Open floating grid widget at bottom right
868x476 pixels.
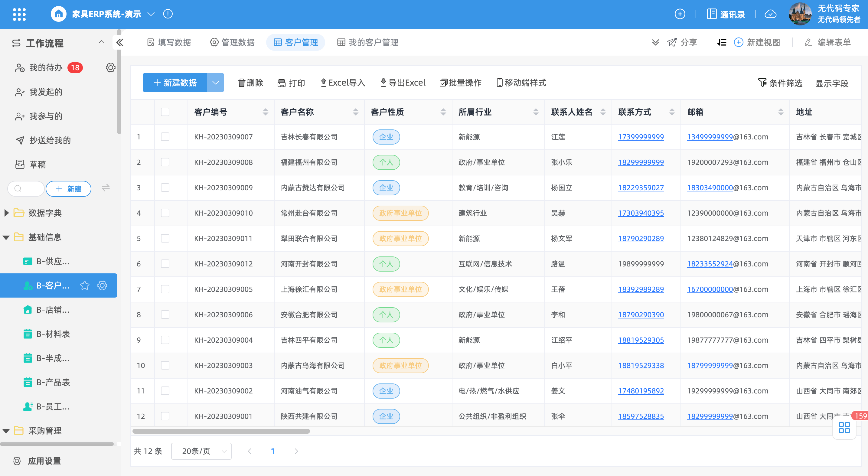coord(844,428)
